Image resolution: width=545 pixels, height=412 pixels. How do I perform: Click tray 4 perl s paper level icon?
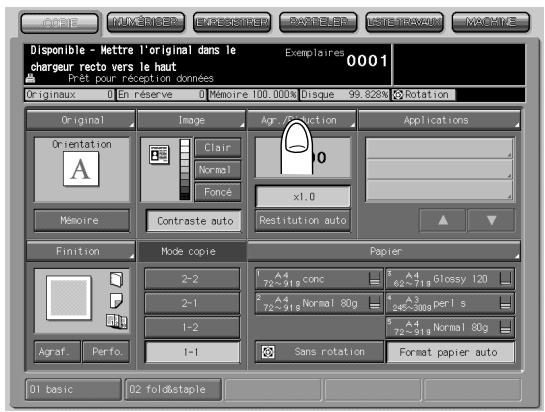pyautogui.click(x=505, y=303)
